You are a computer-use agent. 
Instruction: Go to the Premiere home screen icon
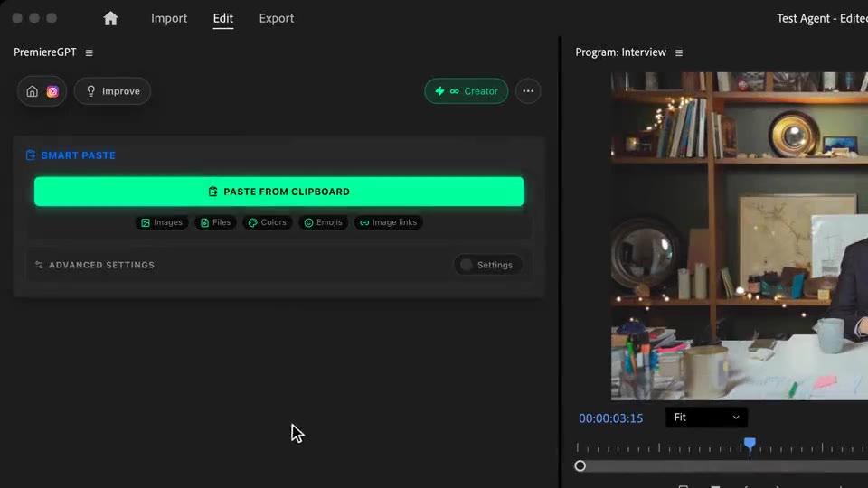point(110,18)
